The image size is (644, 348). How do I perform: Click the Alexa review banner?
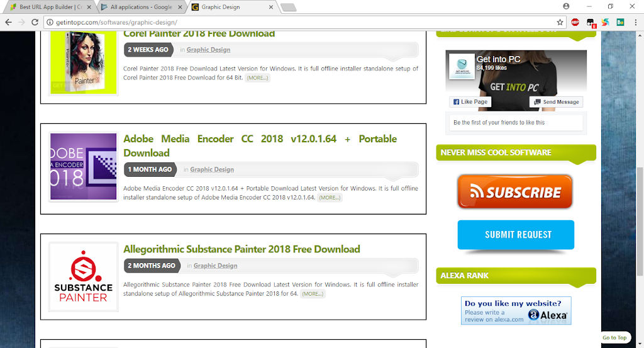pyautogui.click(x=516, y=311)
